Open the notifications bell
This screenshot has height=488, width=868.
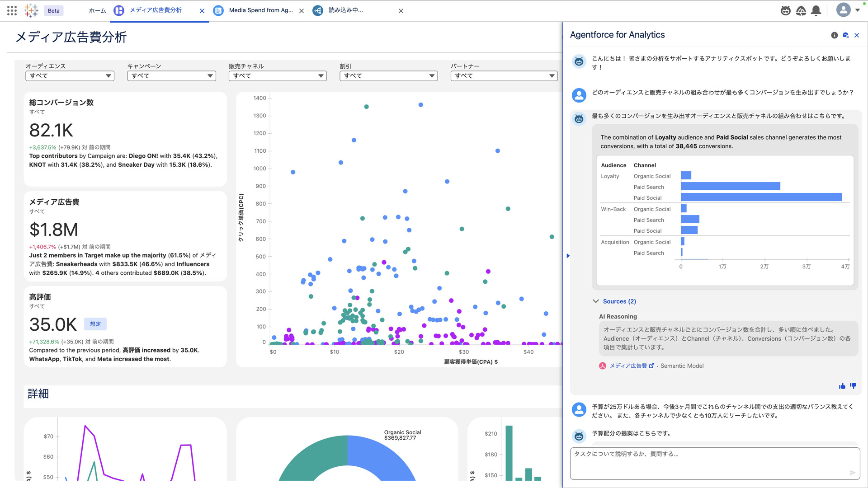point(816,10)
